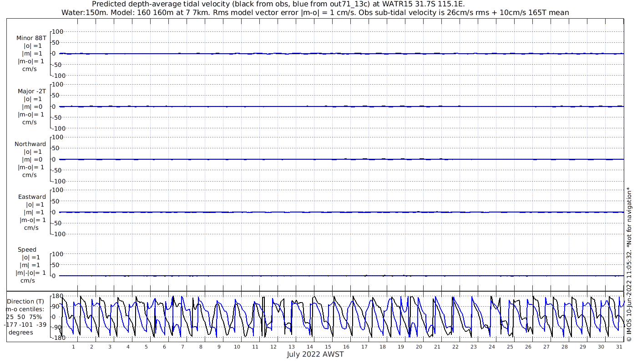Click the '|o| =1' value under Minor 88T
Viewport: 637px width, 364px height.
tap(32, 46)
